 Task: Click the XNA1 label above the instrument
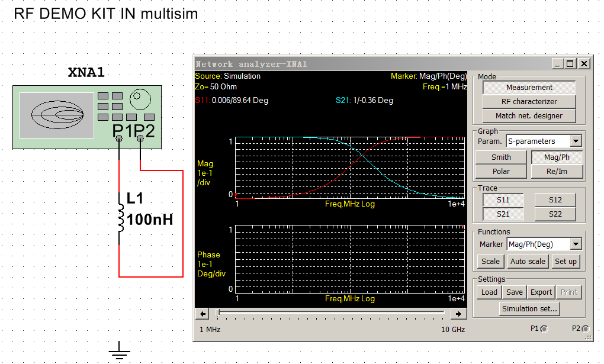click(86, 72)
